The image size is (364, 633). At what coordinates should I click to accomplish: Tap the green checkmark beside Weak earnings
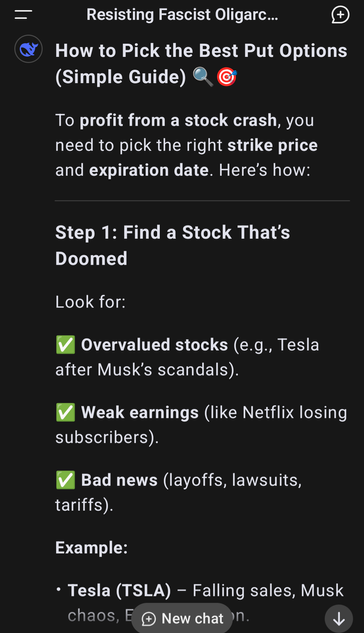coord(65,412)
